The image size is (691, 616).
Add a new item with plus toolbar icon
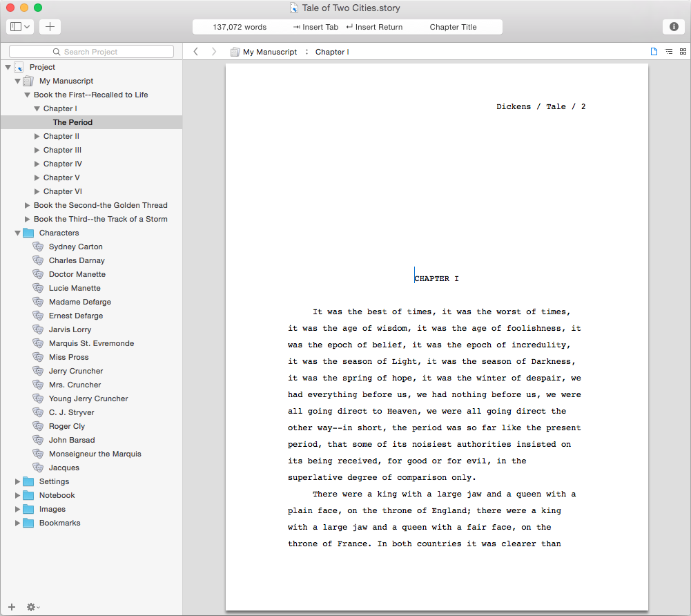pos(49,26)
